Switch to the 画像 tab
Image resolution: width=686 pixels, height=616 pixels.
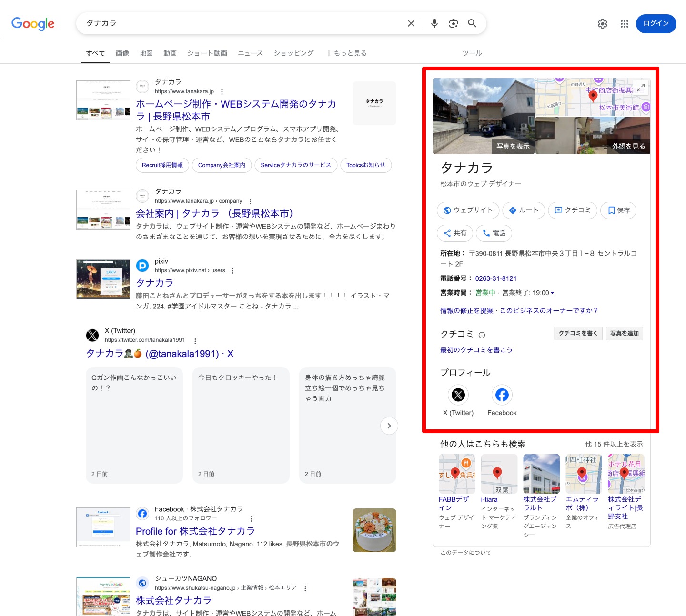[x=122, y=53]
